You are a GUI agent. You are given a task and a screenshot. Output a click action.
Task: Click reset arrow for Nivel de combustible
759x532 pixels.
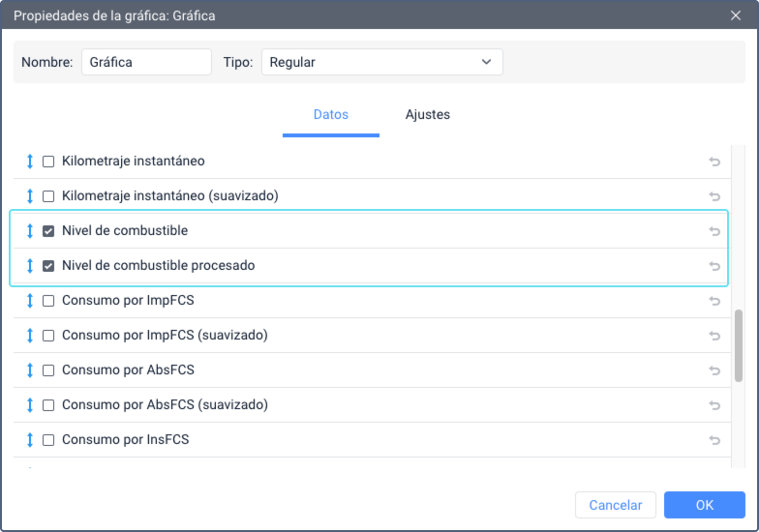(714, 231)
